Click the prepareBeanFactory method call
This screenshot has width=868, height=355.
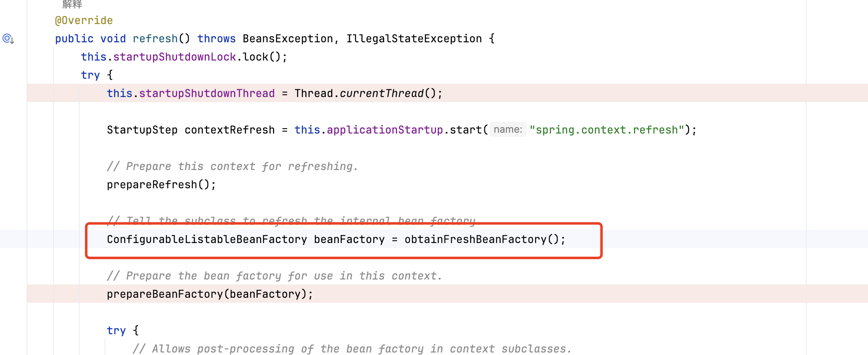tap(165, 294)
